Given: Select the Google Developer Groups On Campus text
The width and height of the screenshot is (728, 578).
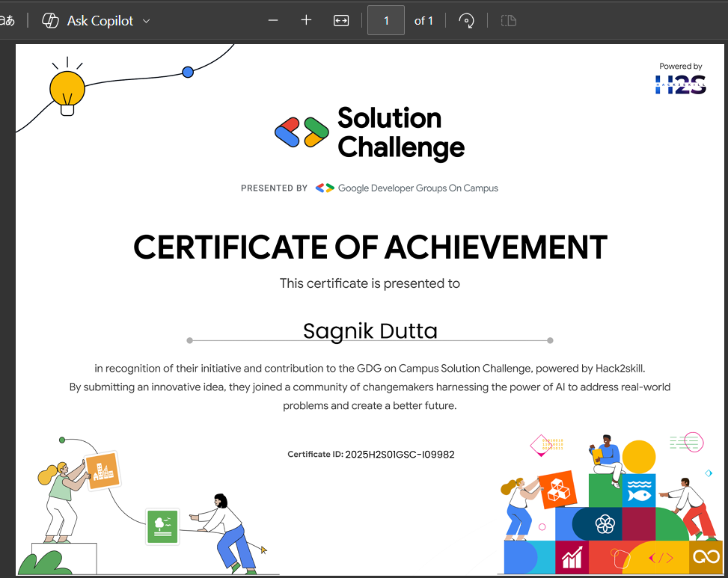Looking at the screenshot, I should 417,188.
